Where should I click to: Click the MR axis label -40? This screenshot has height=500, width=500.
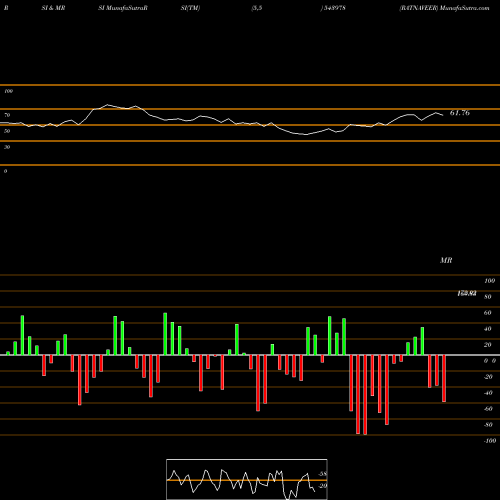(x=488, y=393)
